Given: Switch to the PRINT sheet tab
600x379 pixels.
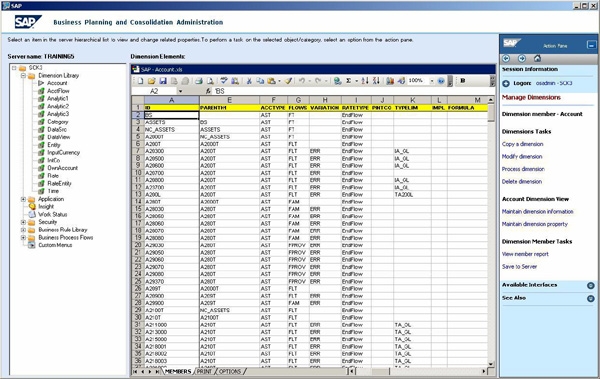Looking at the screenshot, I should (204, 371).
